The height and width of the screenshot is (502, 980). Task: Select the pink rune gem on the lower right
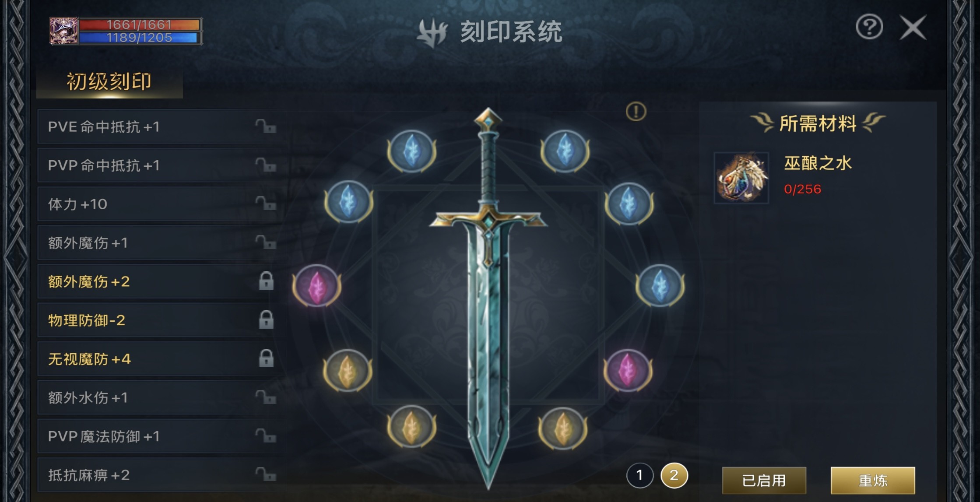628,370
